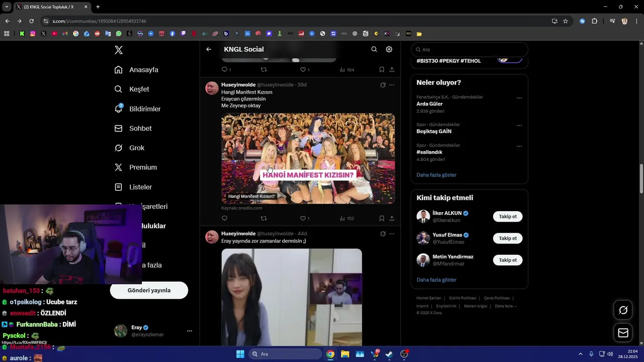Open the Eray account menu dots

tap(190, 331)
